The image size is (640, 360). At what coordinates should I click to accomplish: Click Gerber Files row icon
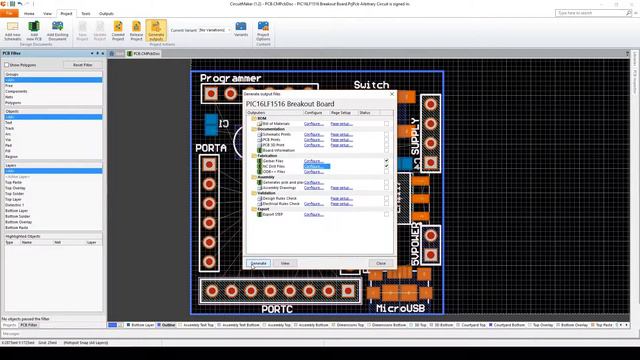pos(260,161)
